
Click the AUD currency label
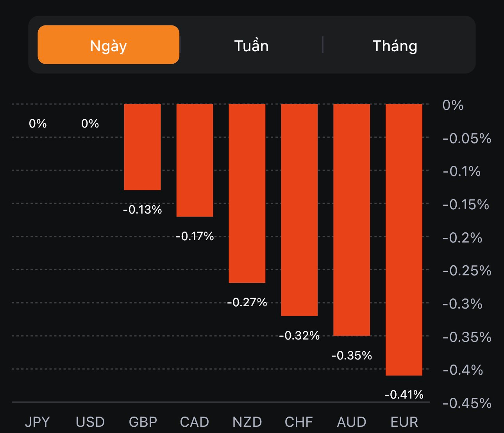coord(352,422)
